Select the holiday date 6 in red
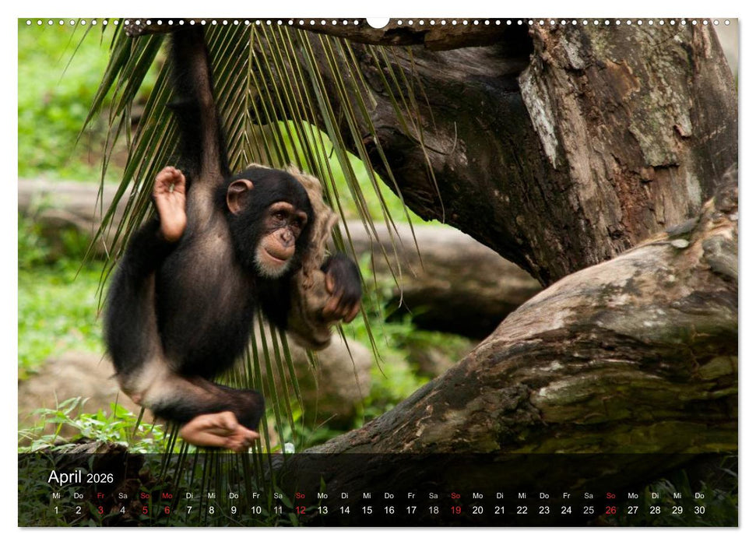The image size is (756, 545). pyautogui.click(x=169, y=512)
